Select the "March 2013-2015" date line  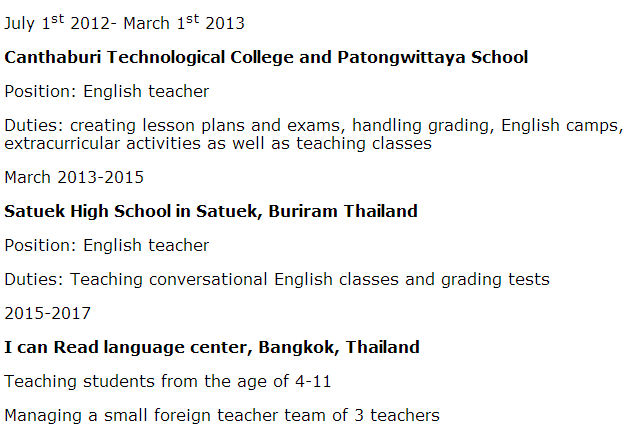pyautogui.click(x=74, y=177)
